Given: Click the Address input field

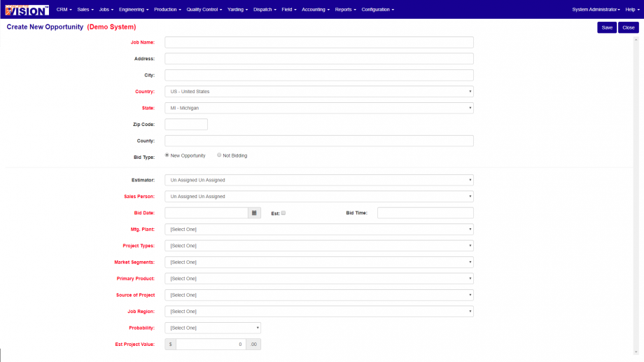Looking at the screenshot, I should (319, 59).
